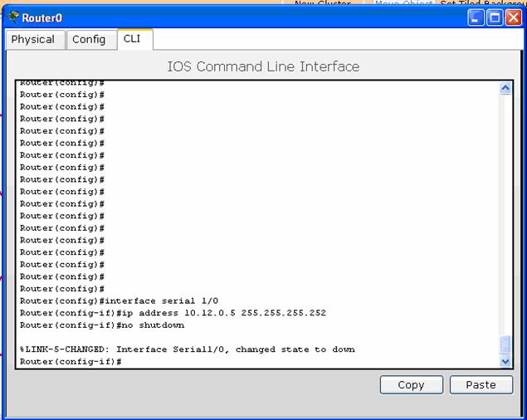Minimize the Router0 window
Image resolution: width=527 pixels, height=420 pixels.
(x=476, y=17)
